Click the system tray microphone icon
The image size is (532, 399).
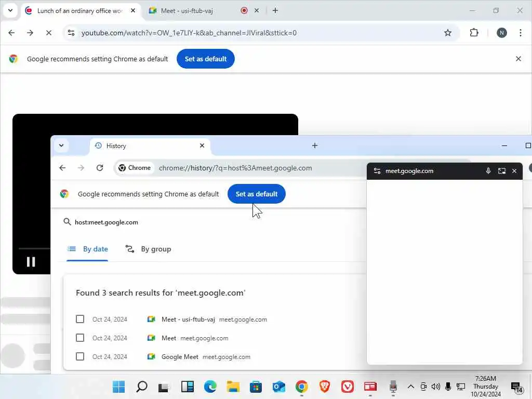(448, 387)
